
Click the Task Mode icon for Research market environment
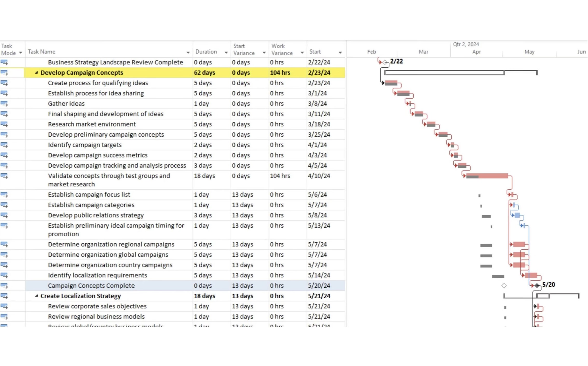pyautogui.click(x=5, y=124)
